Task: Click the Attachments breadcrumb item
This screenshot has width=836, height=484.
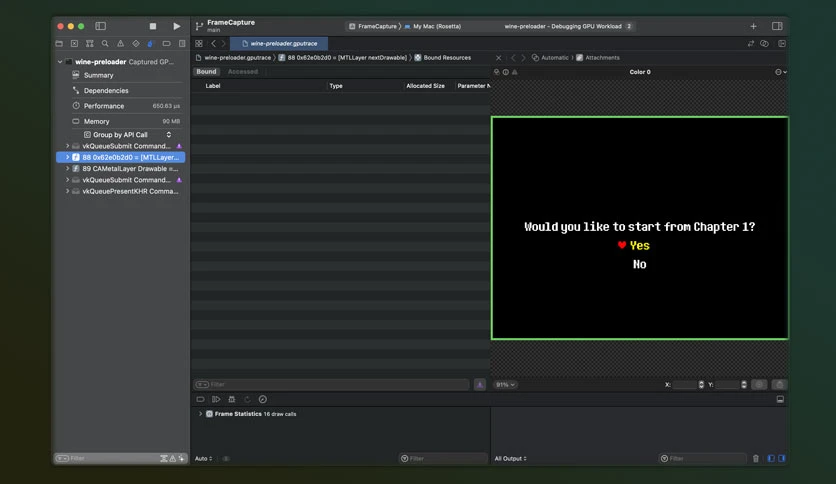Action: click(598, 58)
